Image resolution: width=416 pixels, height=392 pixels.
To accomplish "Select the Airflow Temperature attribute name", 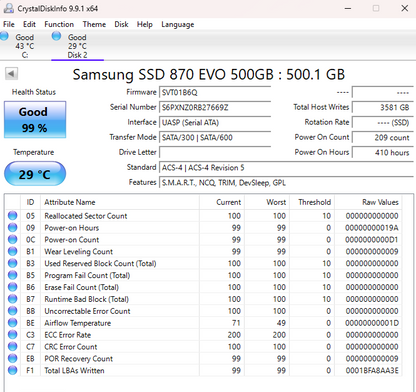I will point(78,323).
